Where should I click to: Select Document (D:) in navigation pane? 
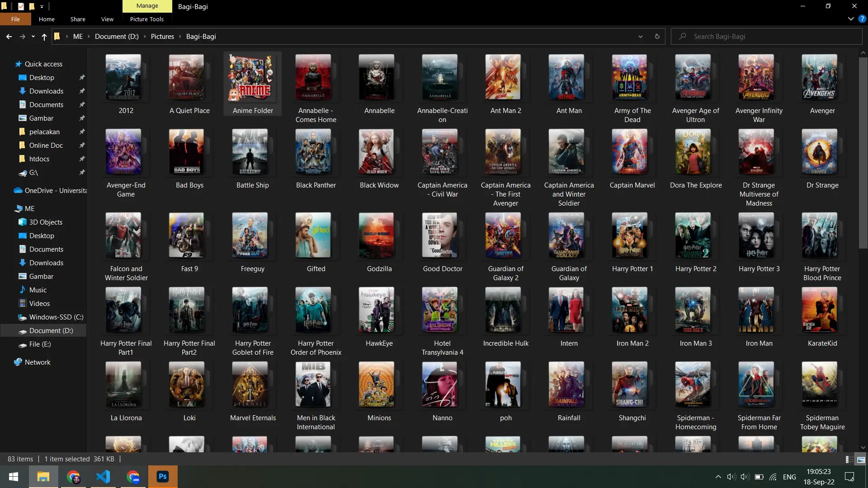51,331
